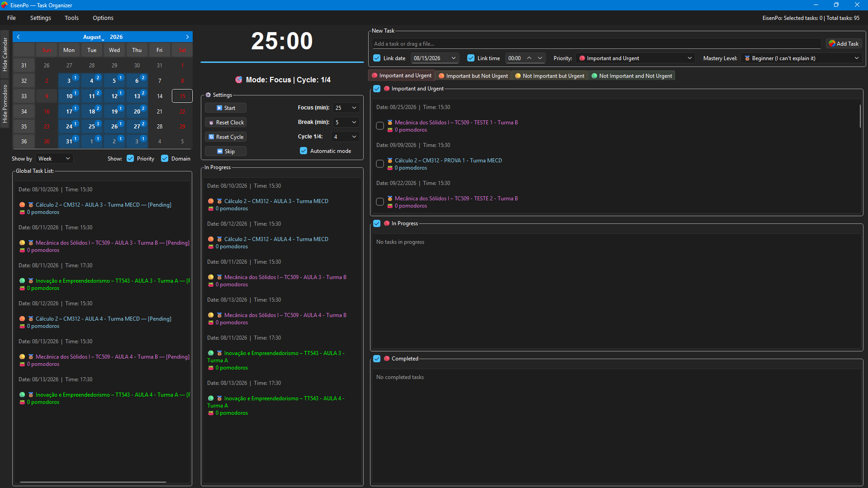
Task: Collapse the Important and Urgent section checkbox
Action: [x=377, y=89]
